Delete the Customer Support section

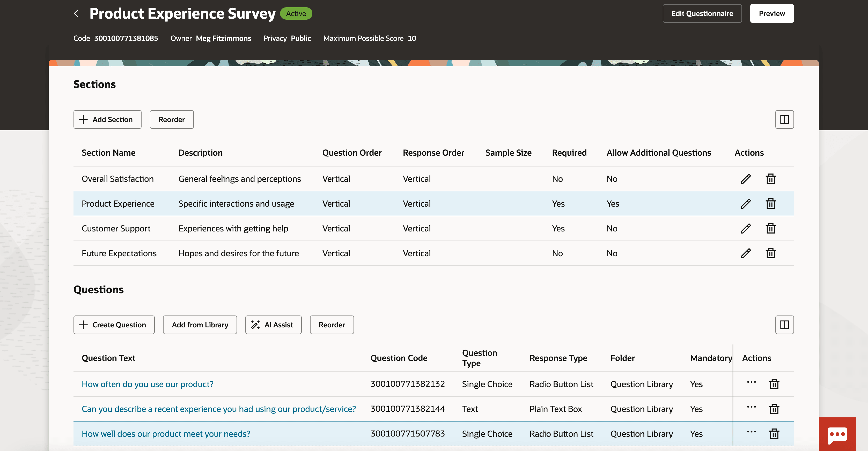[771, 228]
